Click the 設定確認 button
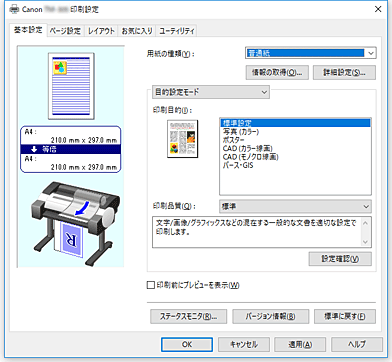The height and width of the screenshot is (362, 392). click(340, 259)
